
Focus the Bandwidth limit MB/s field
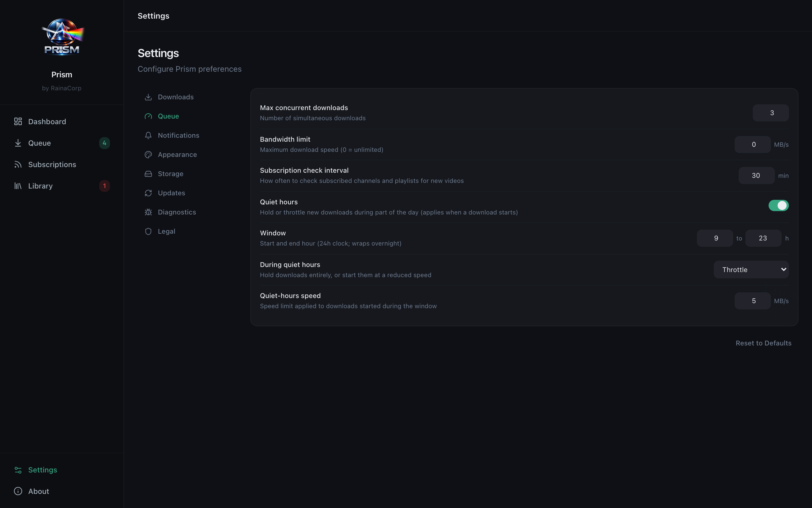753,144
